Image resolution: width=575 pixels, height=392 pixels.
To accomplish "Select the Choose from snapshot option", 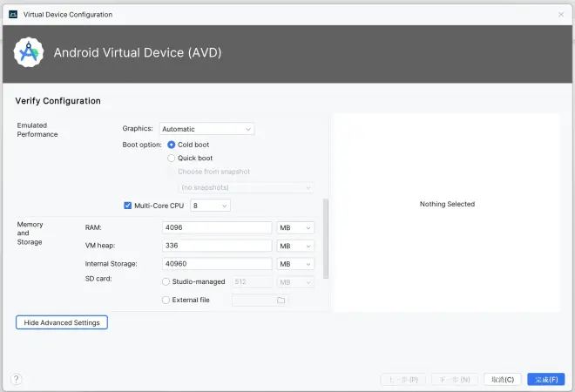I will [209, 172].
